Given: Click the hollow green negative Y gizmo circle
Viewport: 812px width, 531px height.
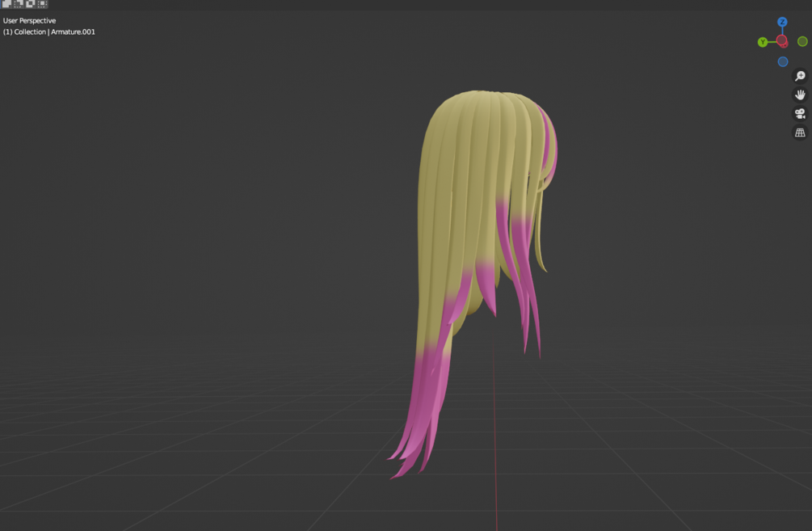Looking at the screenshot, I should 802,41.
